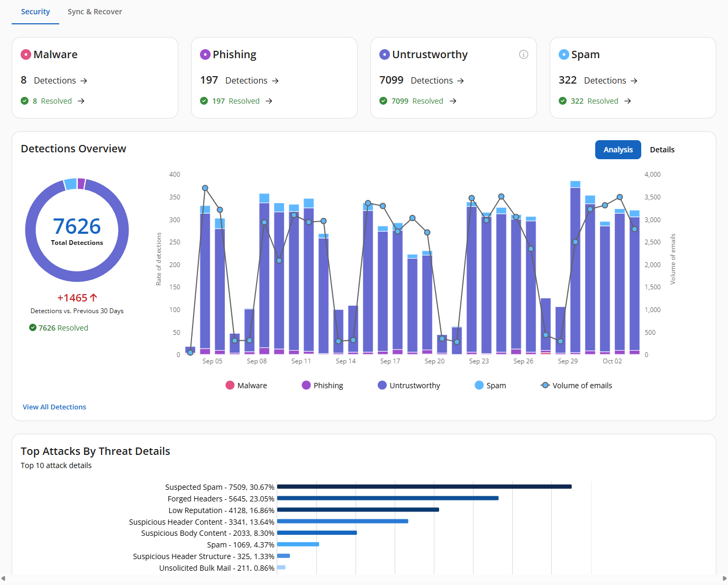Click the red Malware icon on card
728x585 pixels.
click(26, 54)
